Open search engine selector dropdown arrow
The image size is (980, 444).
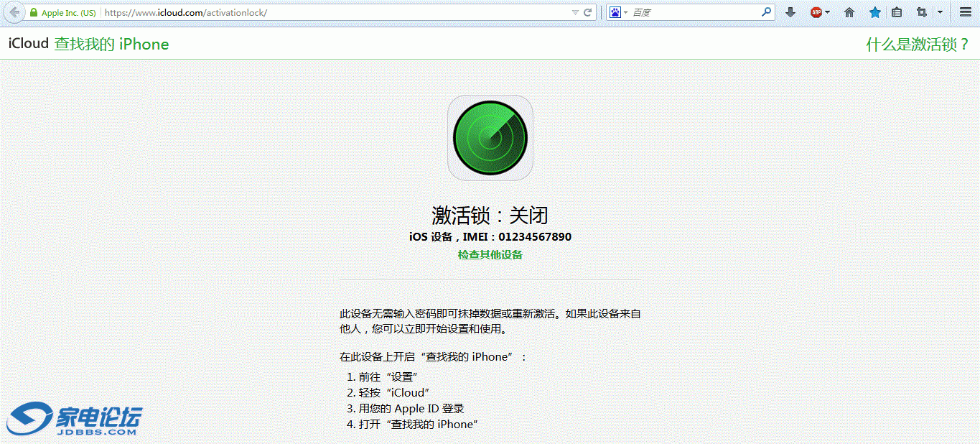pyautogui.click(x=625, y=13)
